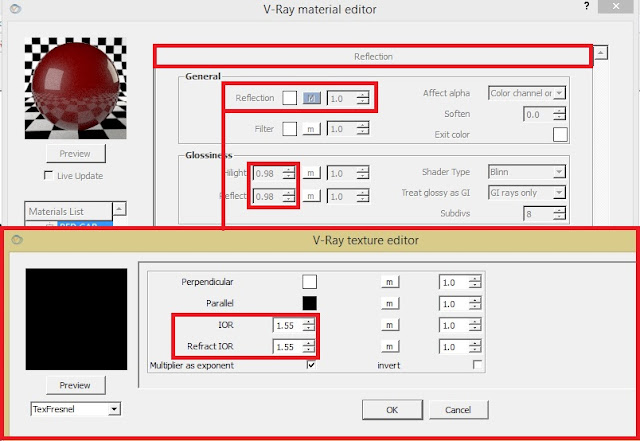Image resolution: width=640 pixels, height=441 pixels.
Task: Open the Reflect glossiness map 'm' button
Action: pyautogui.click(x=311, y=196)
